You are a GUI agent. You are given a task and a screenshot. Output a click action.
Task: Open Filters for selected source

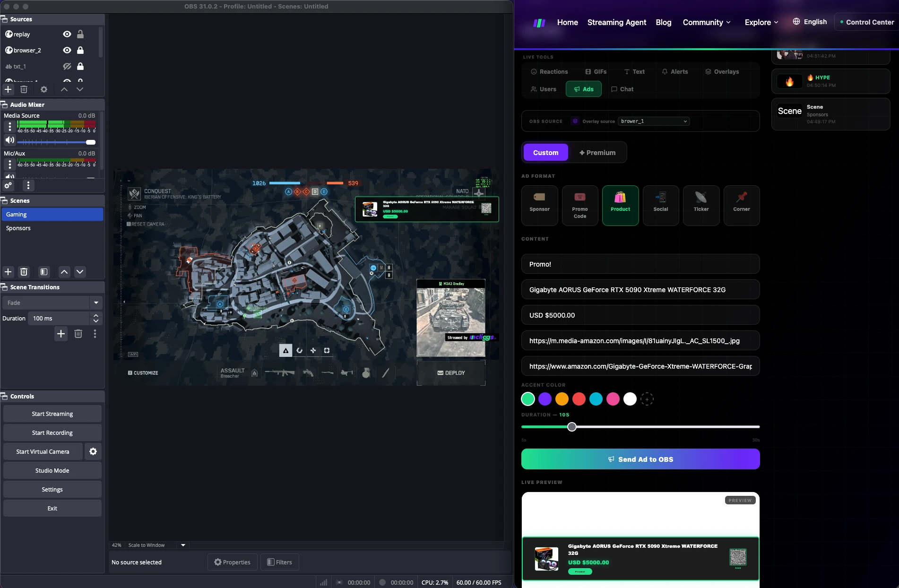(279, 562)
